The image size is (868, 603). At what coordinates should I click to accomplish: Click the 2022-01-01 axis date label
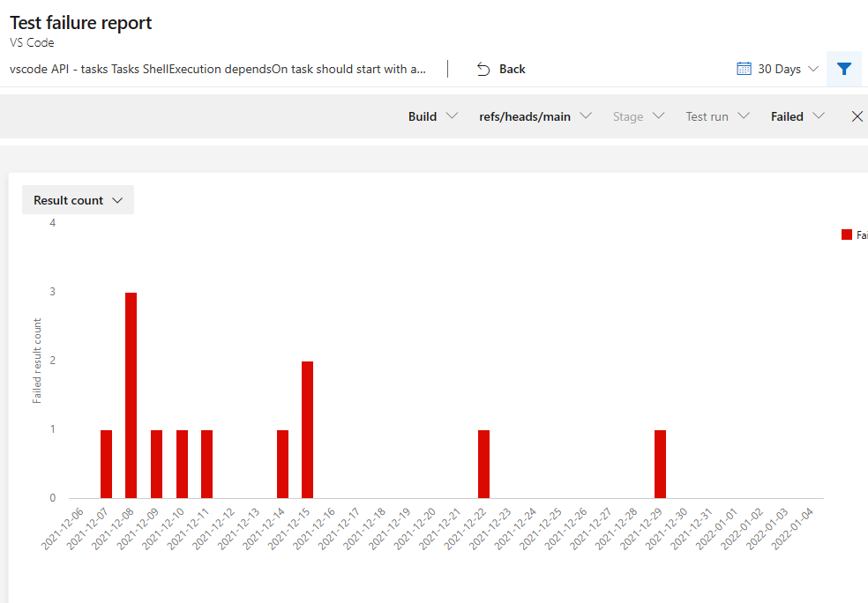[716, 529]
